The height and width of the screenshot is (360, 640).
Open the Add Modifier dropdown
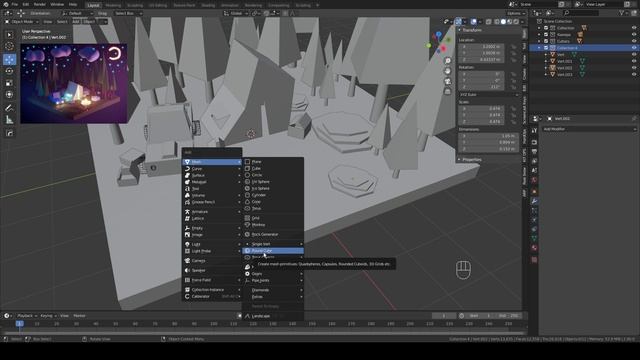pyautogui.click(x=589, y=129)
